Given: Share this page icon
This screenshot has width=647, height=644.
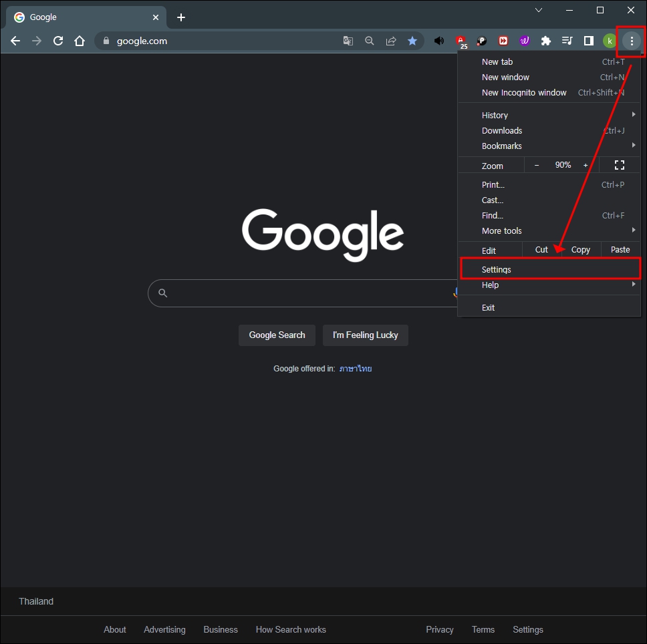Looking at the screenshot, I should (x=391, y=41).
